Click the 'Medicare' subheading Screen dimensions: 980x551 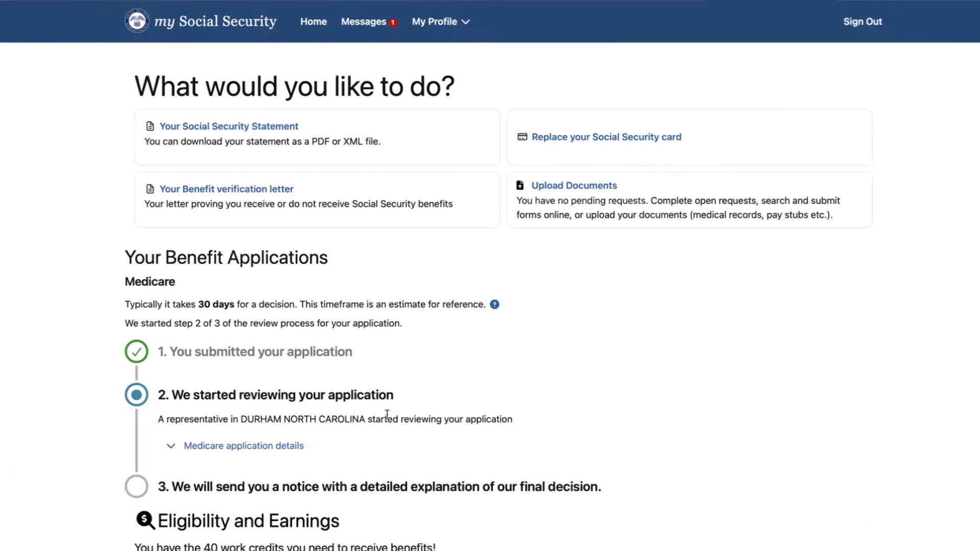click(x=150, y=281)
